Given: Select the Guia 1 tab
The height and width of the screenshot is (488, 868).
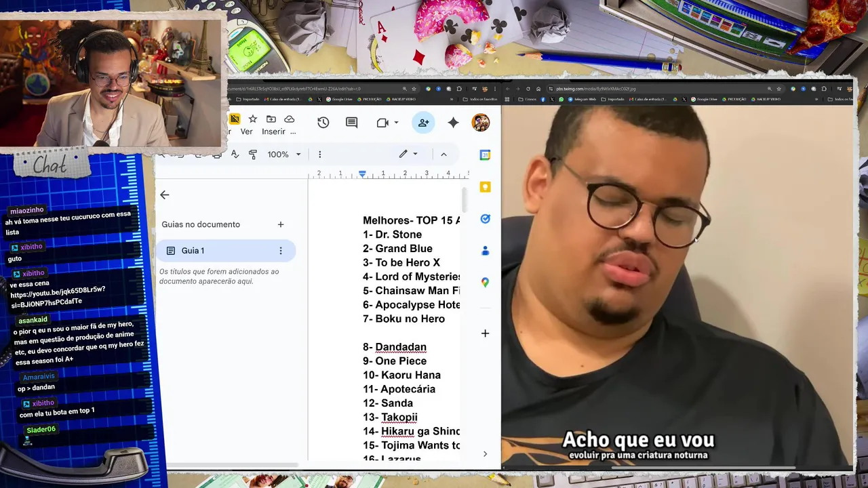Looking at the screenshot, I should (225, 251).
